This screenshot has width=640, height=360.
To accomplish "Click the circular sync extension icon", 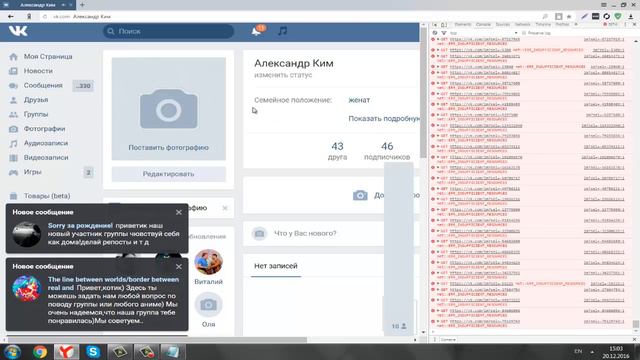I will pos(607,17).
